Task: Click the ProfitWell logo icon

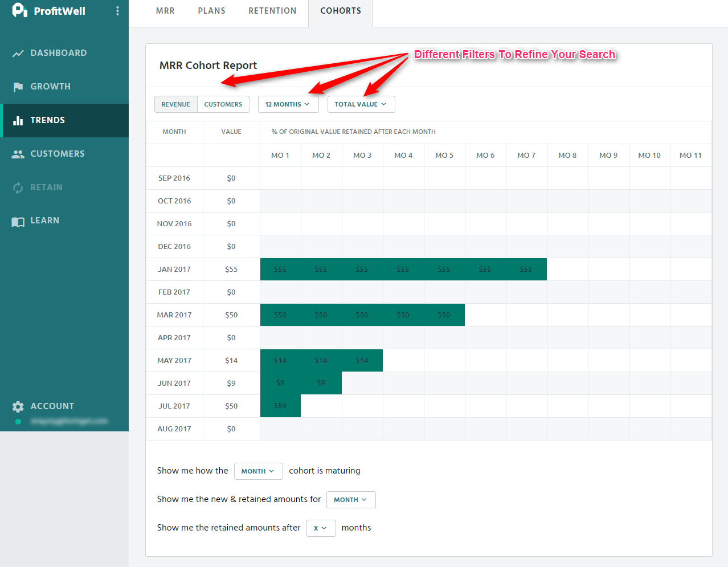Action: pyautogui.click(x=19, y=10)
